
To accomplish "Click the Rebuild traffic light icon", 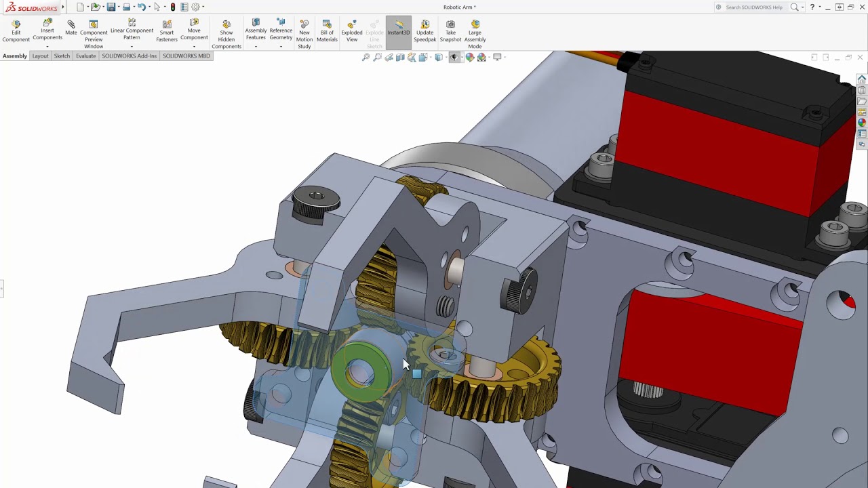I will 173,7.
